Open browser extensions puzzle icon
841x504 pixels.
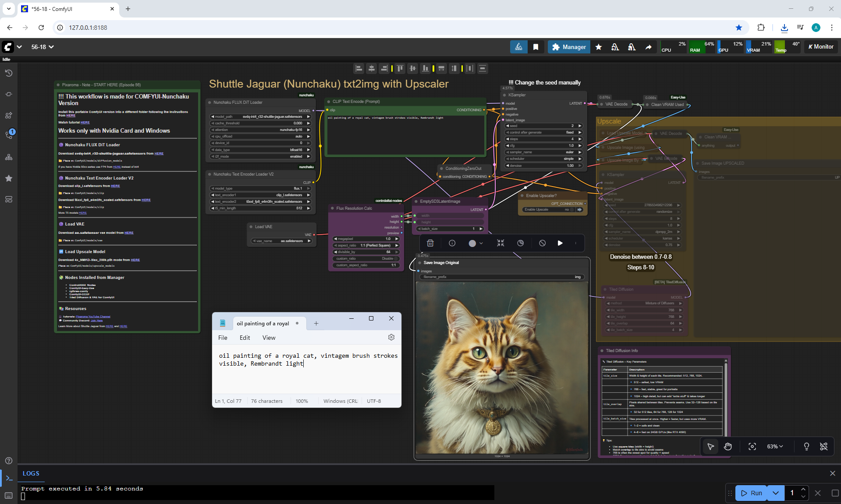pyautogui.click(x=761, y=28)
